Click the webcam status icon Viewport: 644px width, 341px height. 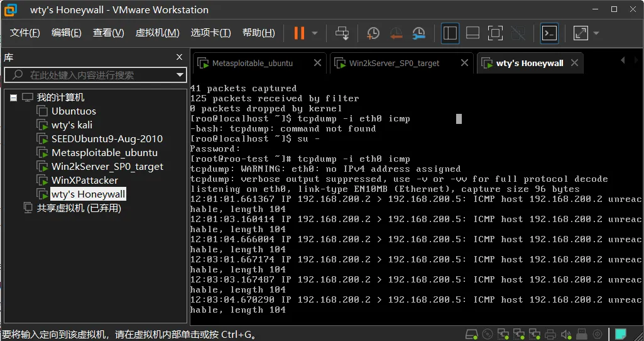pos(598,333)
